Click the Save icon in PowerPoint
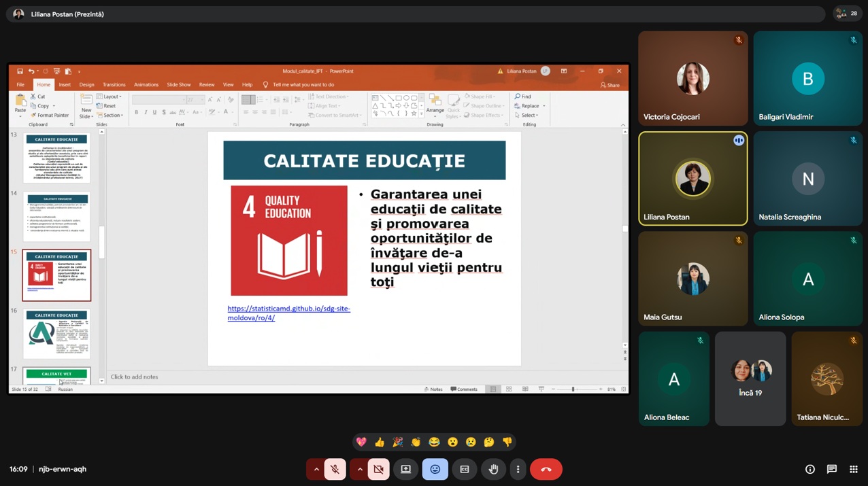This screenshot has width=868, height=486. [x=20, y=71]
